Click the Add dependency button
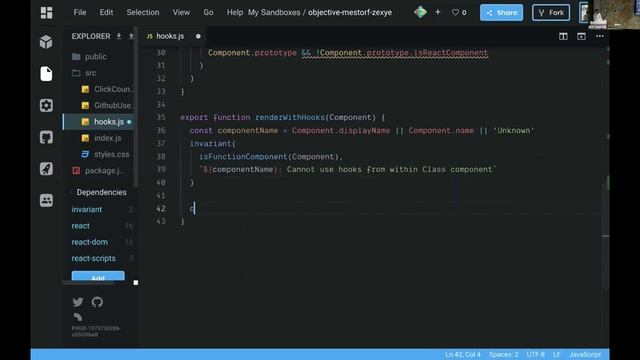The image size is (640, 360). (x=98, y=276)
